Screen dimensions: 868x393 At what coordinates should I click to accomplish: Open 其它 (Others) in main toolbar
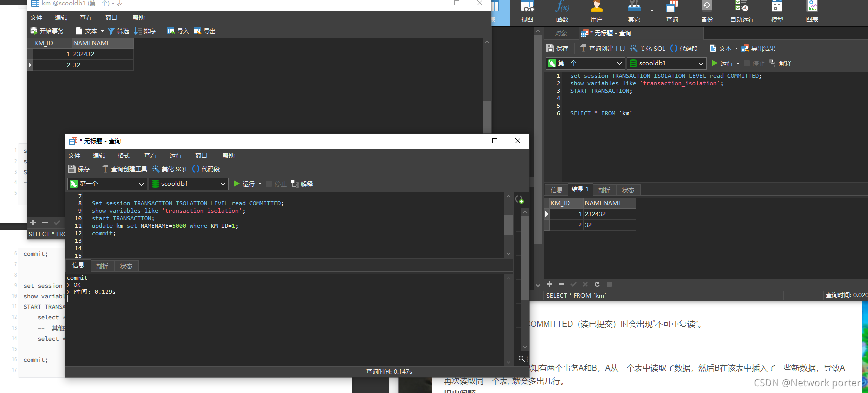click(634, 12)
